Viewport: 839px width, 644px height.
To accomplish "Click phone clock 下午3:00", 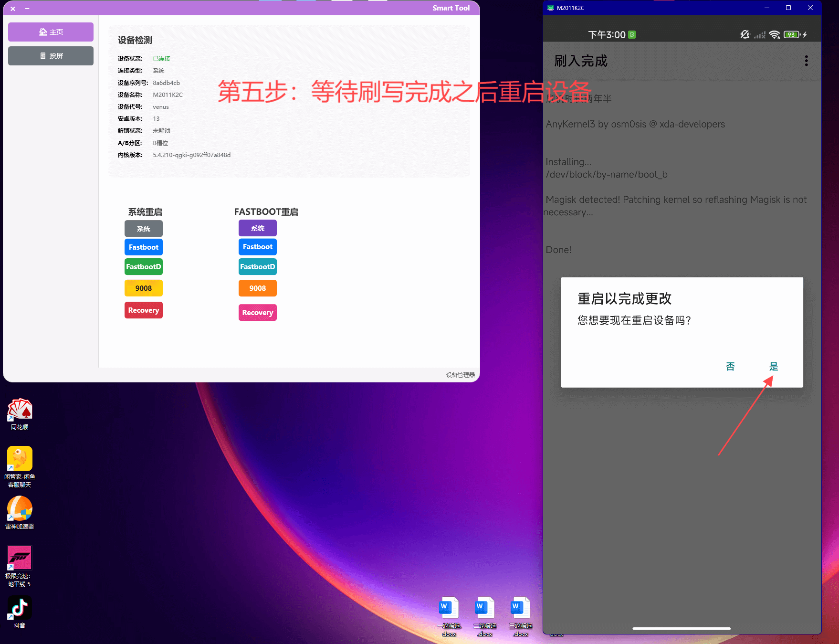I will coord(607,35).
